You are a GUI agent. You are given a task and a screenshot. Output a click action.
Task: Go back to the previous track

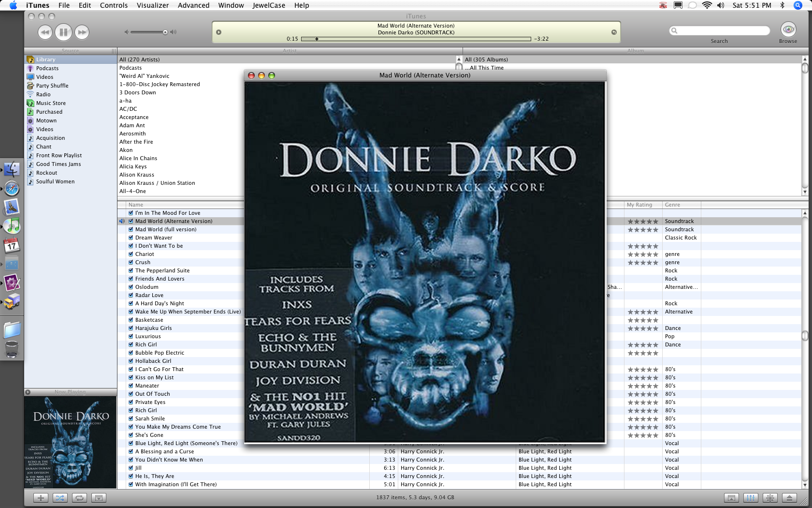[x=45, y=32]
